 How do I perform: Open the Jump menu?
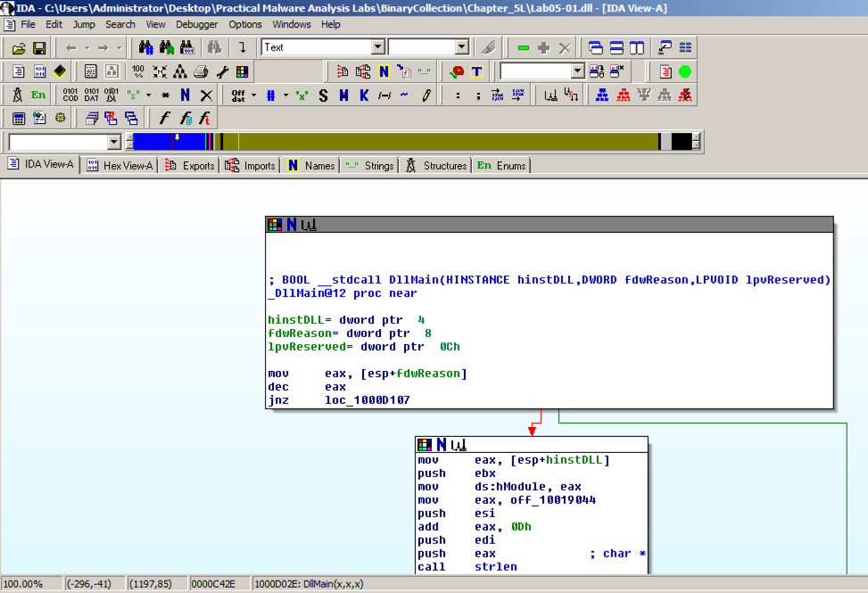point(84,24)
